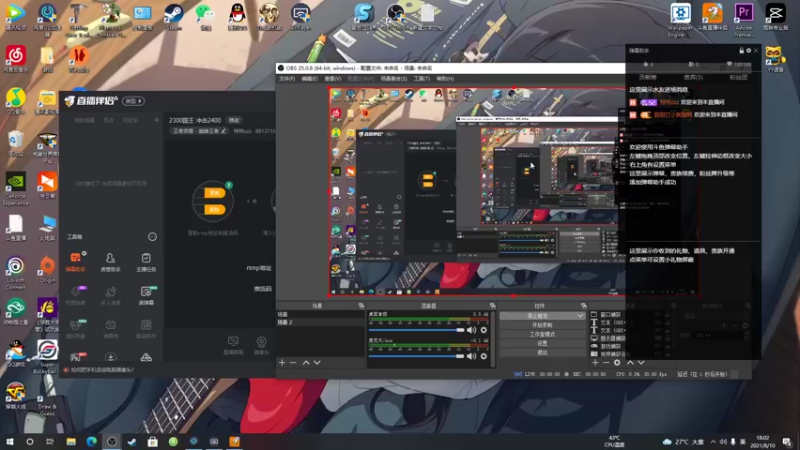Open the taskbar clock and date
The image size is (800, 450).
(762, 442)
